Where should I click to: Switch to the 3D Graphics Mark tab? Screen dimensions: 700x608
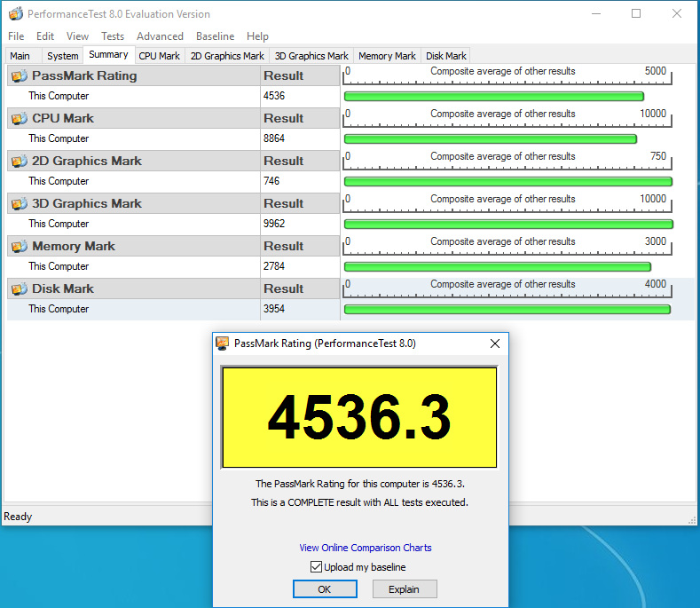tap(311, 56)
